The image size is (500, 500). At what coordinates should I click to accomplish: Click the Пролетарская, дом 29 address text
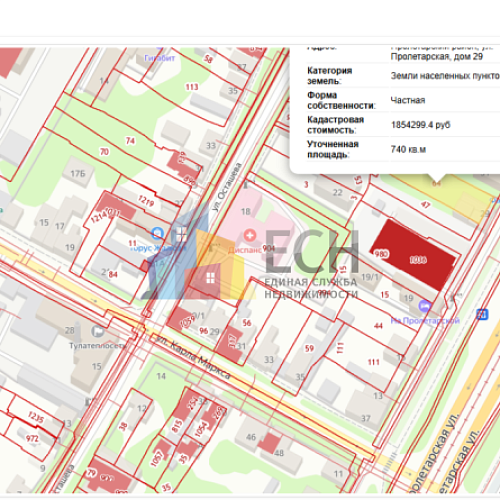437,56
